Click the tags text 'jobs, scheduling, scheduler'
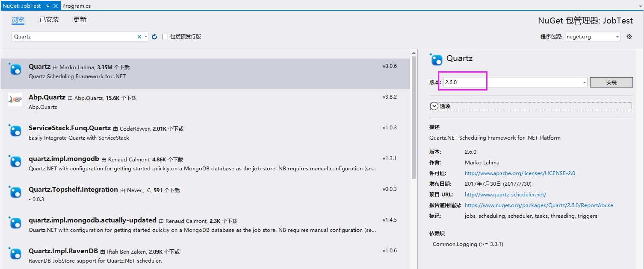The height and width of the screenshot is (269, 644). pyautogui.click(x=531, y=216)
